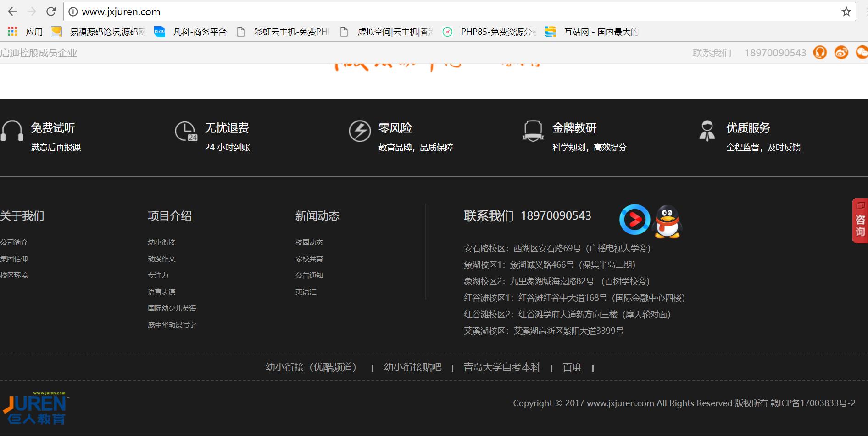Open the 青岛大学自考本科 footer link
The width and height of the screenshot is (868, 436).
pyautogui.click(x=502, y=367)
